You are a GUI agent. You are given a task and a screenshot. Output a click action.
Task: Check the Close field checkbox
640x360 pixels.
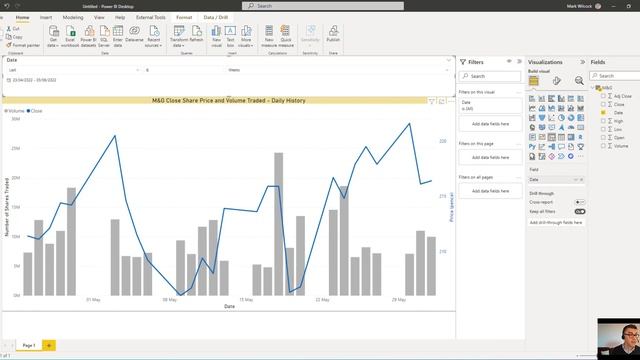603,104
